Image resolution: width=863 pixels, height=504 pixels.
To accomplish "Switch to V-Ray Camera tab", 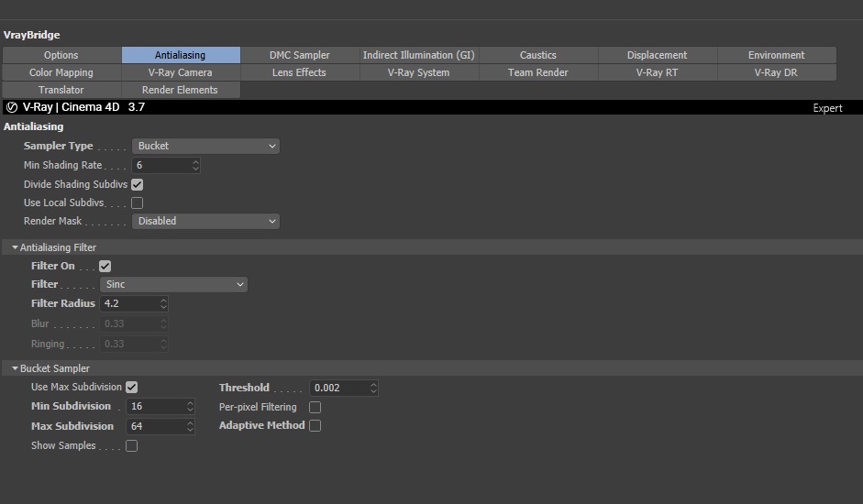I will coord(180,72).
